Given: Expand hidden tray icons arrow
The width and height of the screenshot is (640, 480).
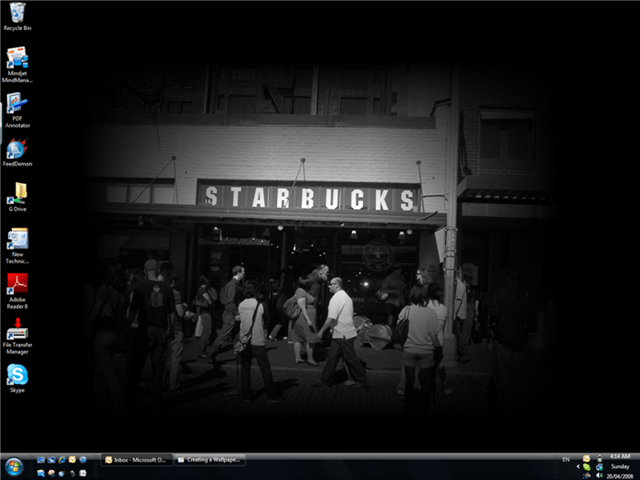Looking at the screenshot, I should tap(578, 467).
